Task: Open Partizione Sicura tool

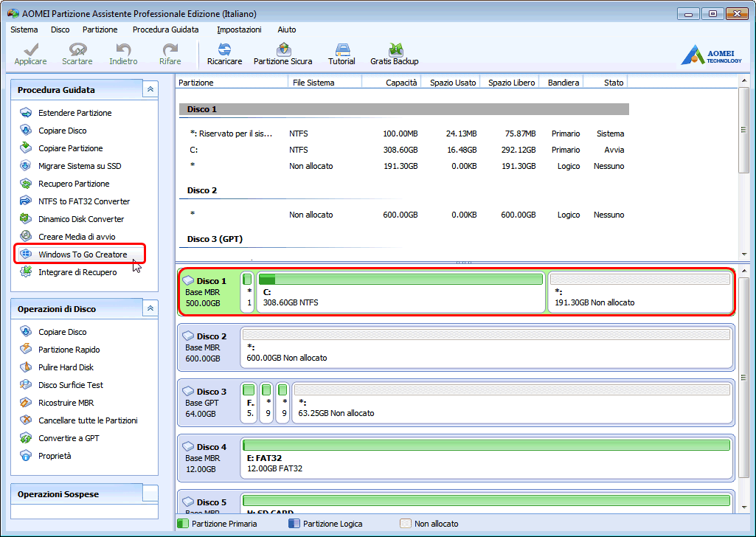Action: pyautogui.click(x=282, y=54)
